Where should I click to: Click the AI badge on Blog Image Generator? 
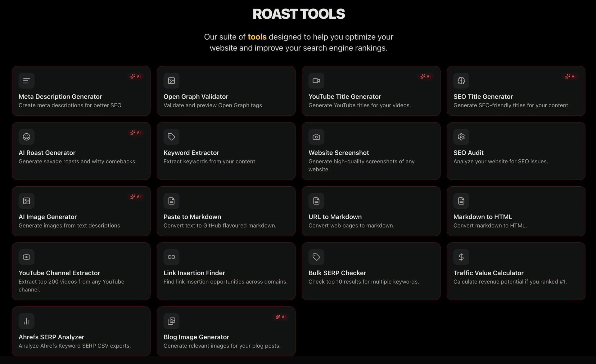click(x=280, y=317)
